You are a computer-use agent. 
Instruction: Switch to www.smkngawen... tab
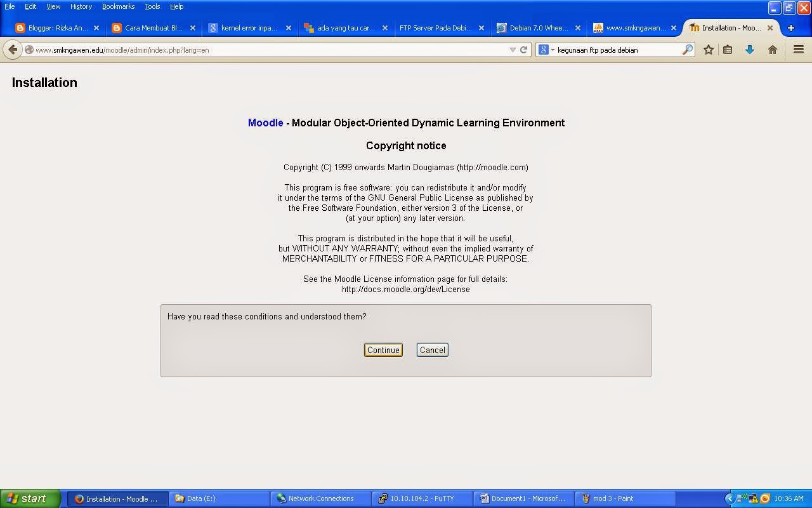pos(634,28)
